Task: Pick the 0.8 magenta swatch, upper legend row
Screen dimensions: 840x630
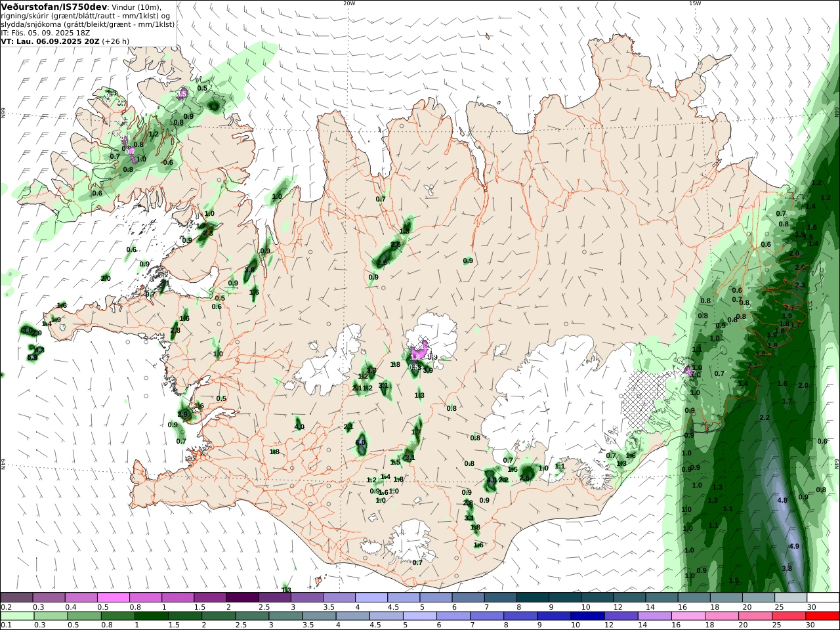Action: pos(145,598)
